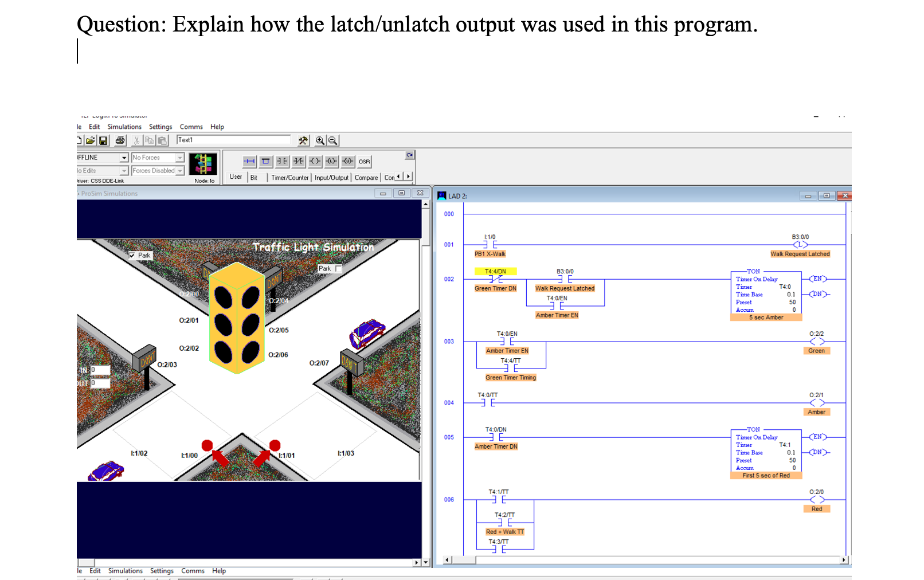The image size is (924, 580).
Task: Click the zoom in magnifier icon
Action: click(319, 140)
